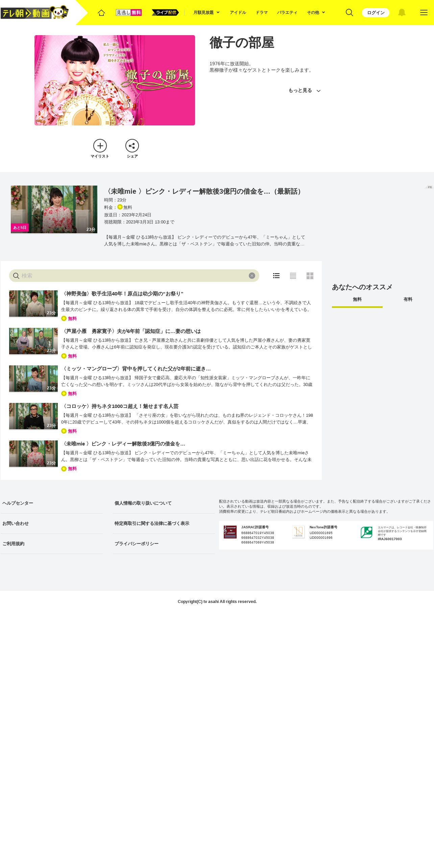Viewport: 434px width, 868px height.
Task: Open 徹子の部屋 main banner image
Action: (x=115, y=80)
